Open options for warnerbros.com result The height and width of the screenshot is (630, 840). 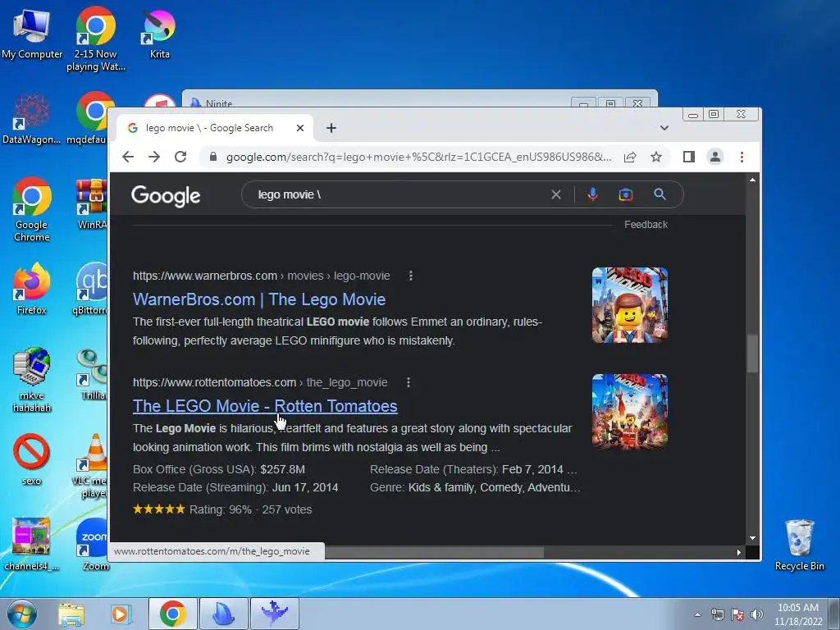point(411,276)
